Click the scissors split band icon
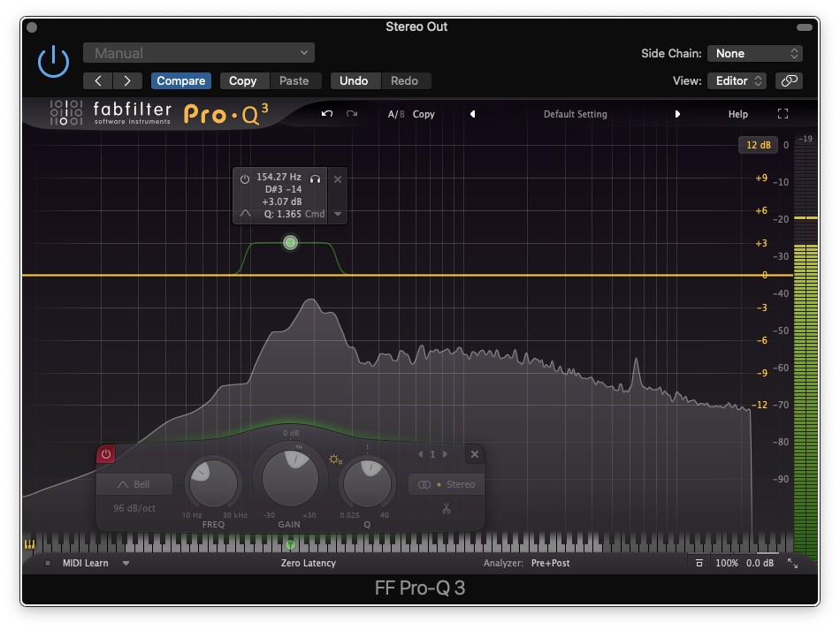Screen dimensions: 840x630 pos(447,508)
